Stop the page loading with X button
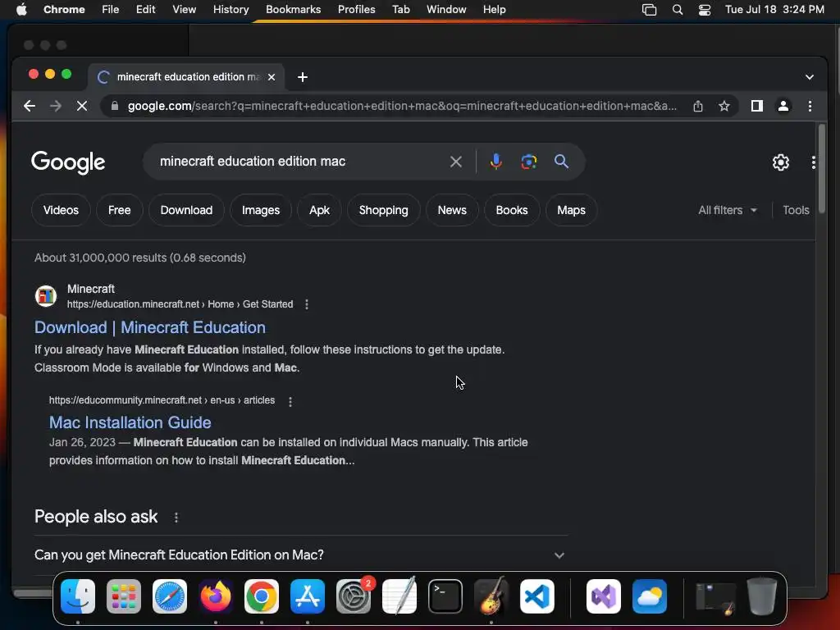 point(82,106)
